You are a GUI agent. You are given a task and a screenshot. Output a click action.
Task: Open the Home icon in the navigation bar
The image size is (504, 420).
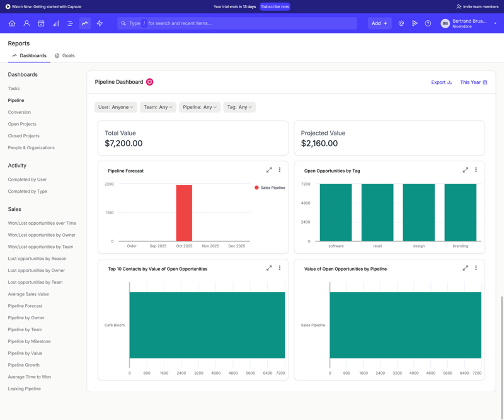[11, 23]
